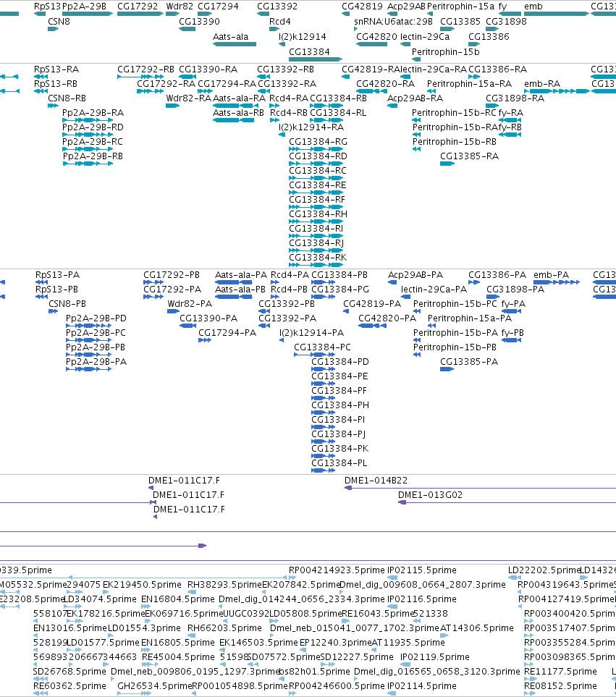Click transcript CG13385-RA label
The image size is (616, 697).
(469, 156)
